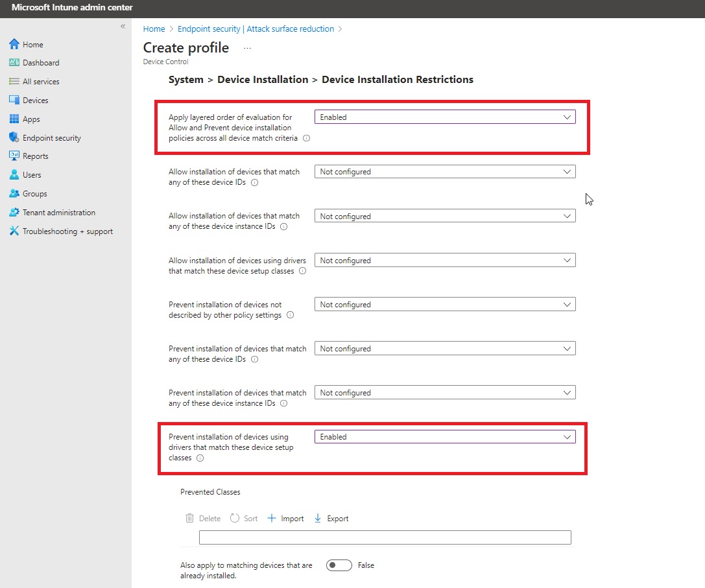
Task: Open Tenant administration in the left navigation
Action: point(59,213)
